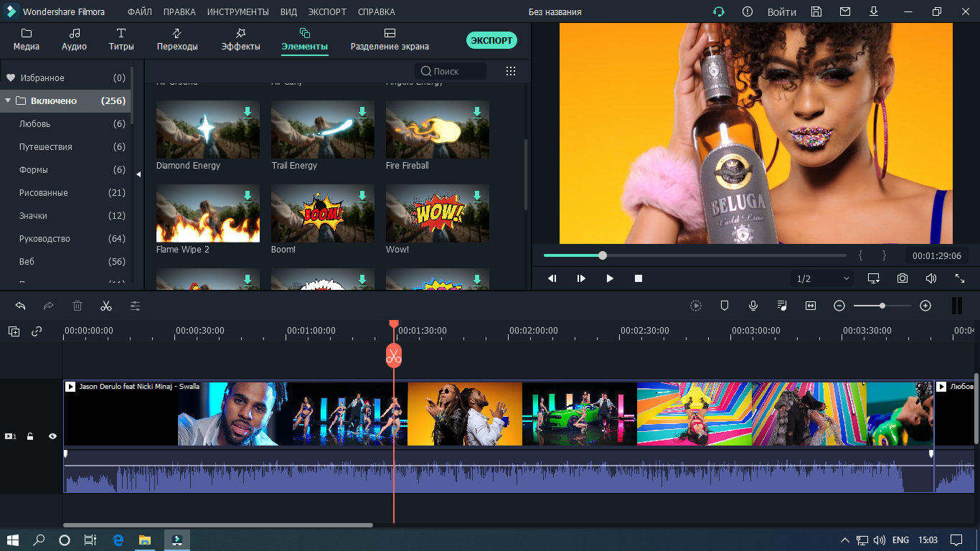This screenshot has height=551, width=980.
Task: Open the support headset icon
Action: coord(718,11)
